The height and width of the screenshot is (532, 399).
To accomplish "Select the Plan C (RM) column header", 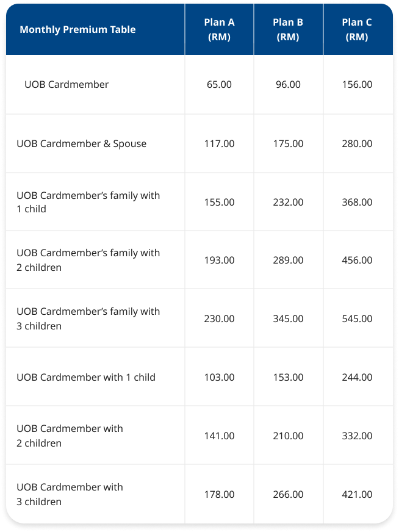I will [357, 29].
